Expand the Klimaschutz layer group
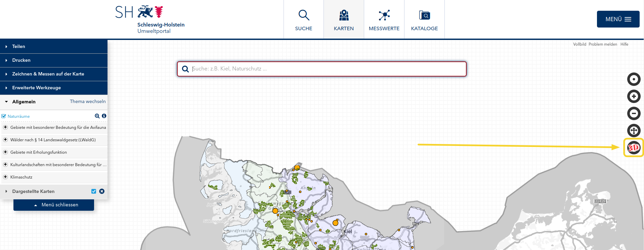This screenshot has width=644, height=250. (5, 177)
